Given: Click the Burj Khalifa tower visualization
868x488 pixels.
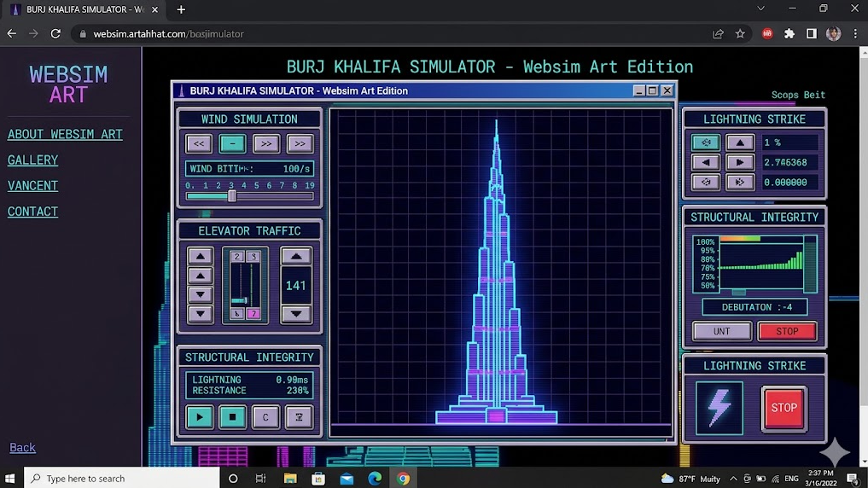Looking at the screenshot, I should tap(497, 273).
